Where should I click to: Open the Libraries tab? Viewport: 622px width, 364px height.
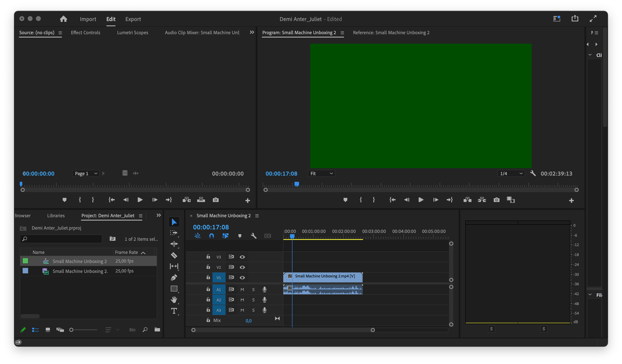56,216
